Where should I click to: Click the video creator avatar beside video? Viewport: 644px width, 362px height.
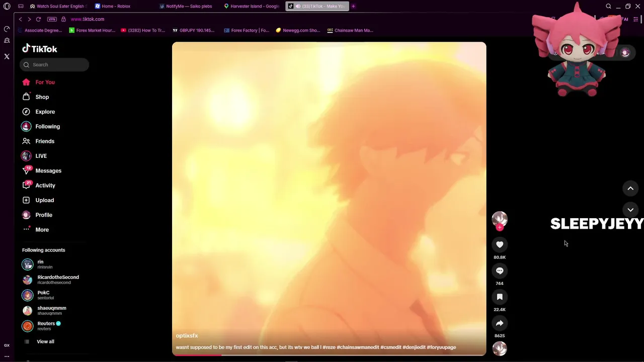tap(500, 218)
